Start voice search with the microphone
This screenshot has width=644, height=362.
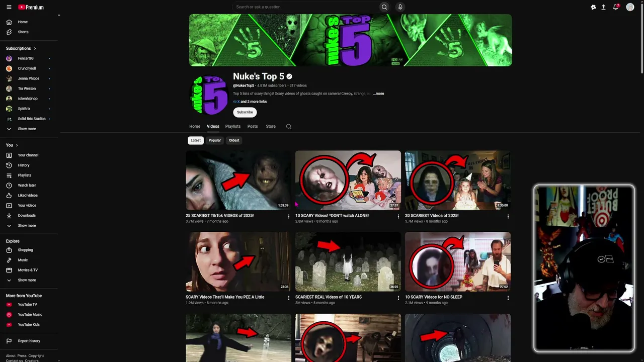[x=400, y=7]
